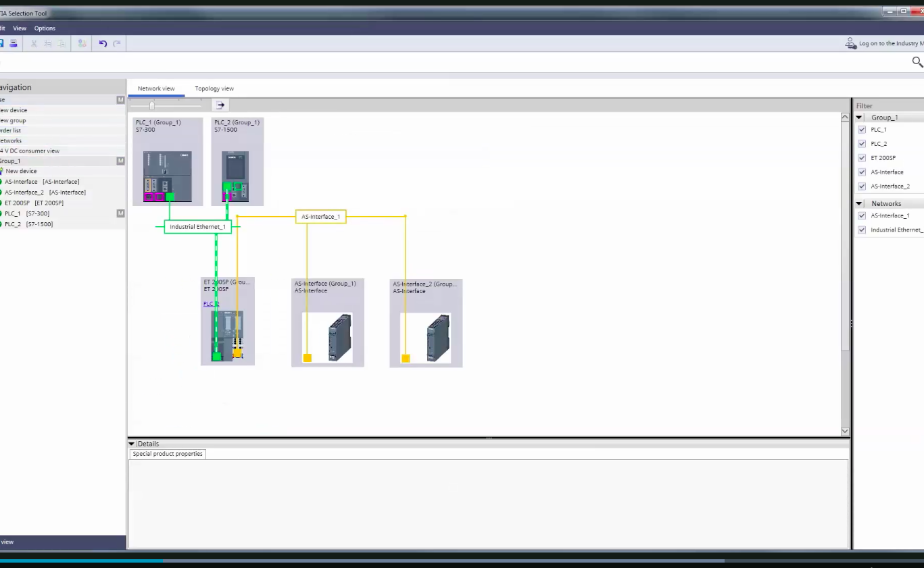Click the Cut scissors icon
The height and width of the screenshot is (568, 924).
click(33, 43)
